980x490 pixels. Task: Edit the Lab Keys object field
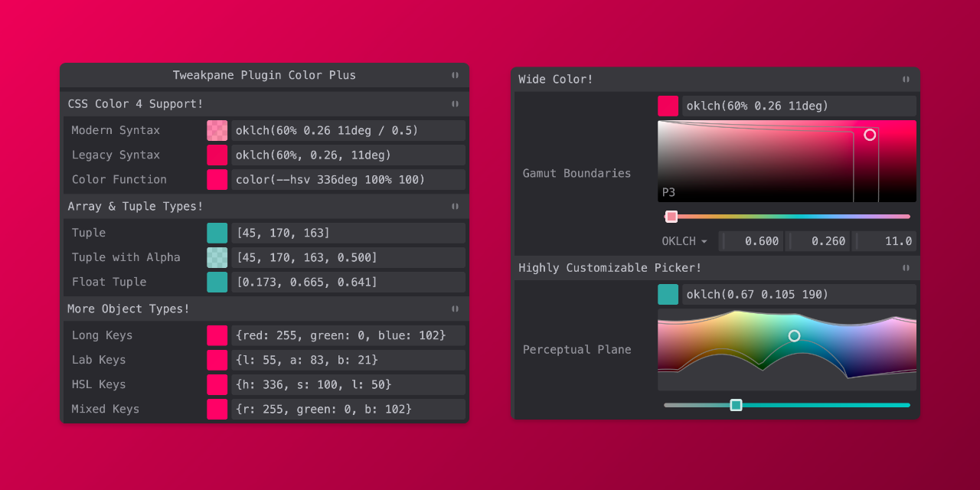coord(348,360)
